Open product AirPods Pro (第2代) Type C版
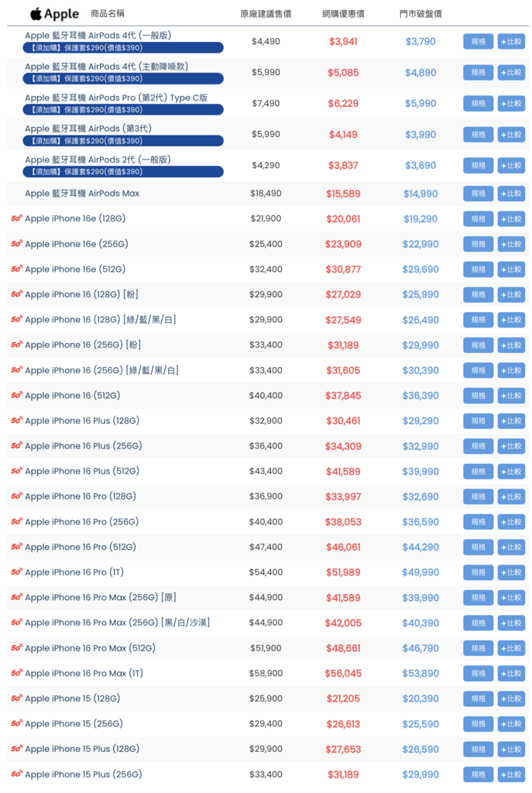This screenshot has width=532, height=793. (x=116, y=98)
